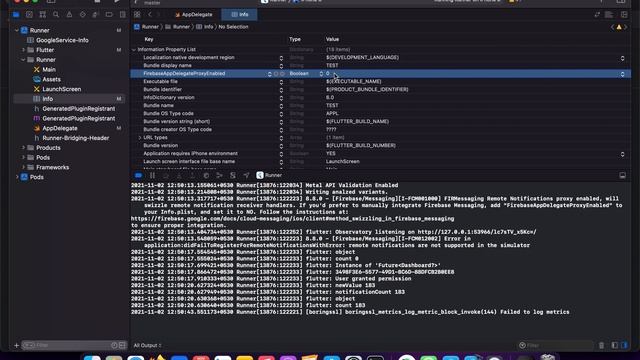640x360 pixels.
Task: Open the Project navigator folder icon
Action: click(x=16, y=15)
